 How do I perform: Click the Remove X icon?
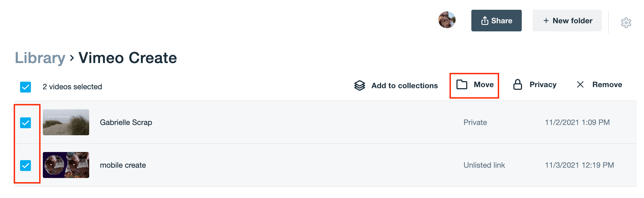(580, 85)
